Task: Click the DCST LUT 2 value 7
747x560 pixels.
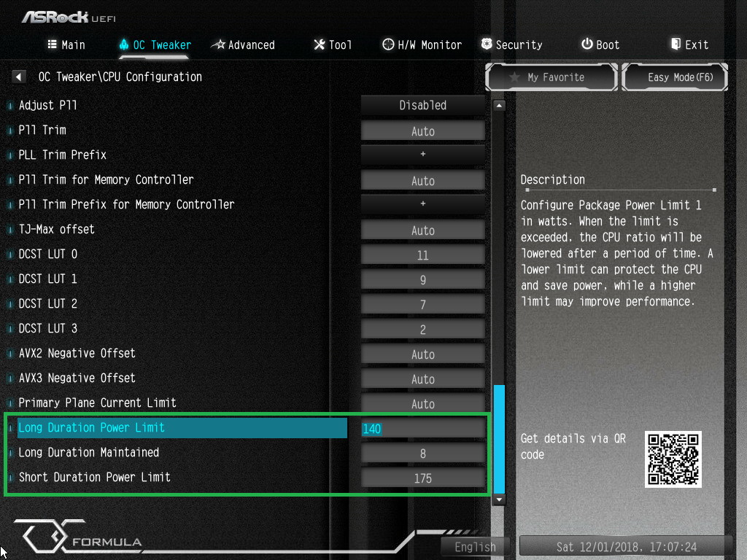Action: (423, 304)
